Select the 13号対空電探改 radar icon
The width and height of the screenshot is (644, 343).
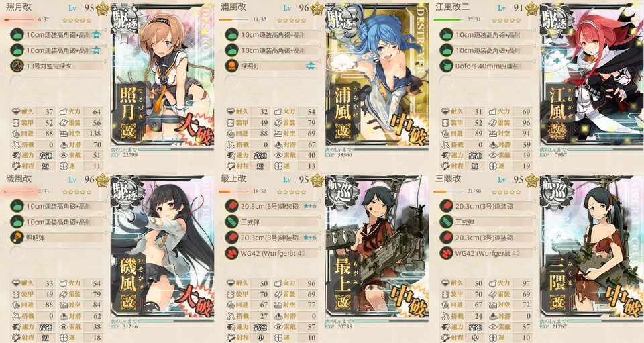coord(17,66)
